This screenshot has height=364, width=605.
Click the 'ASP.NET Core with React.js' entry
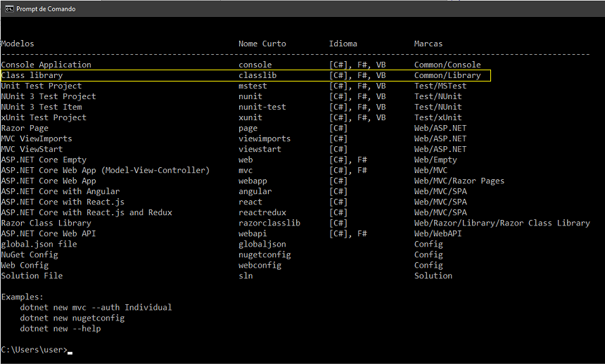(x=63, y=202)
